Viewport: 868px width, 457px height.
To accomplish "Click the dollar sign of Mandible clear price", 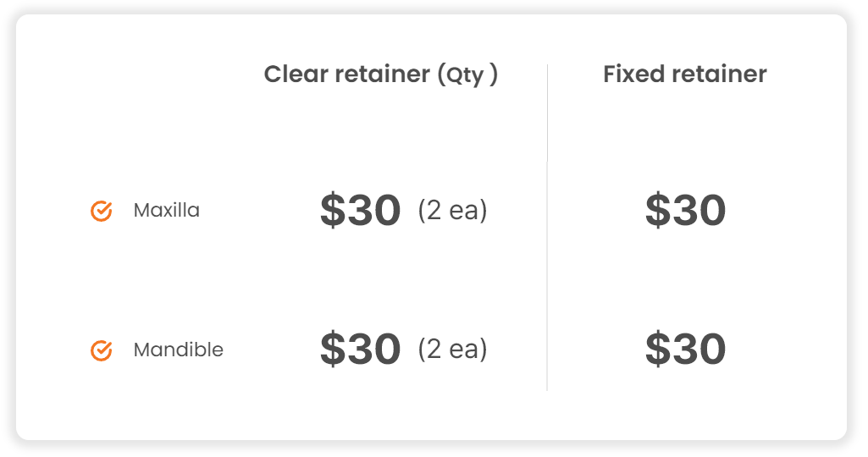I will point(332,350).
